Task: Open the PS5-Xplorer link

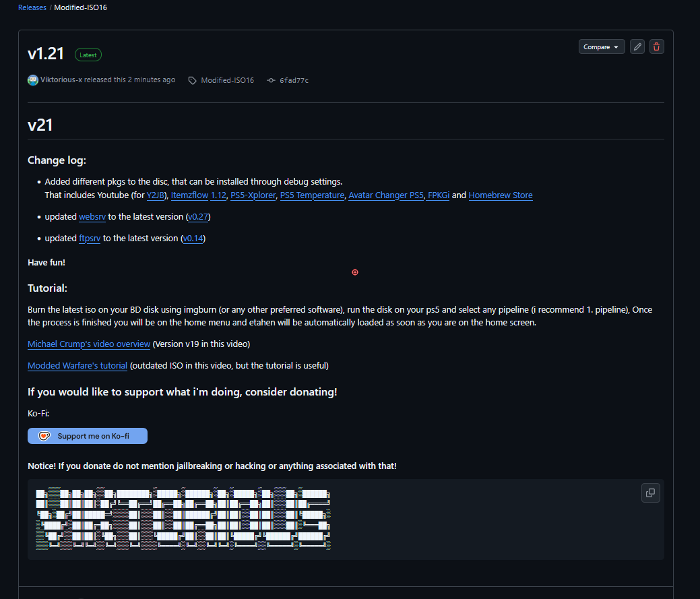Action: coord(253,195)
